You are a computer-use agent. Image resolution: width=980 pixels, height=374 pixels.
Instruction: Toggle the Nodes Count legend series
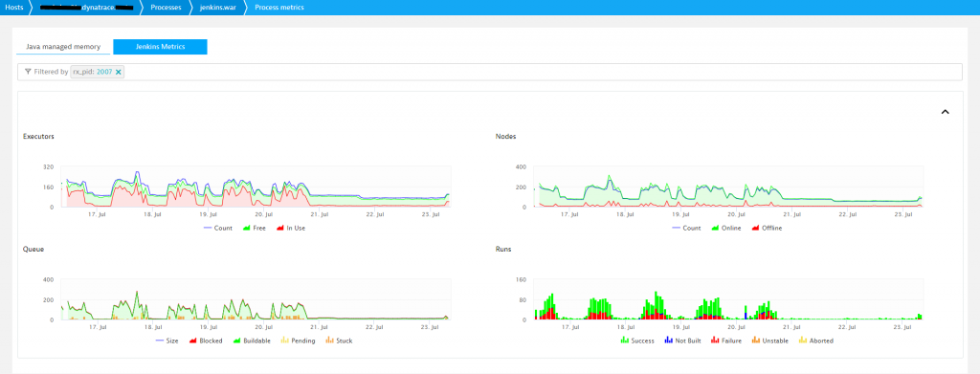coord(686,228)
